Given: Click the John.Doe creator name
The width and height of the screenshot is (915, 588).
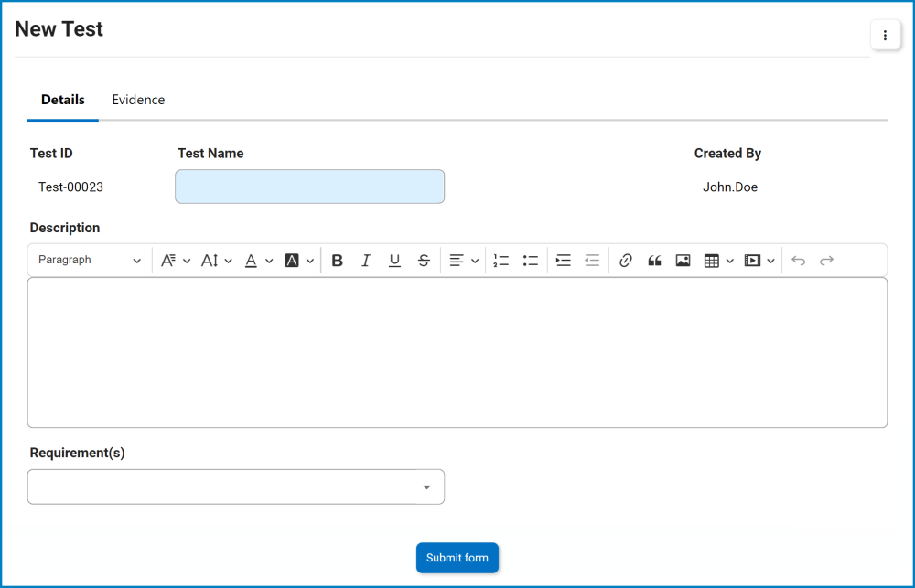Looking at the screenshot, I should [730, 187].
